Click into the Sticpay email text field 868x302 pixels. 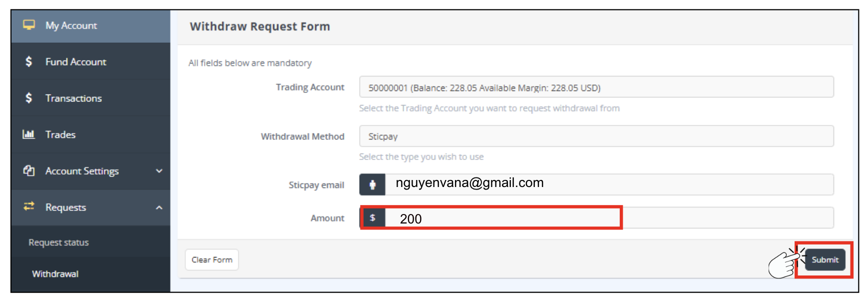608,184
